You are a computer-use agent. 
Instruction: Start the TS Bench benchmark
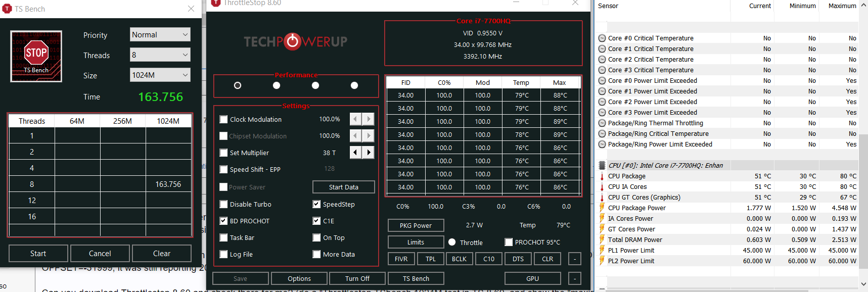(38, 254)
